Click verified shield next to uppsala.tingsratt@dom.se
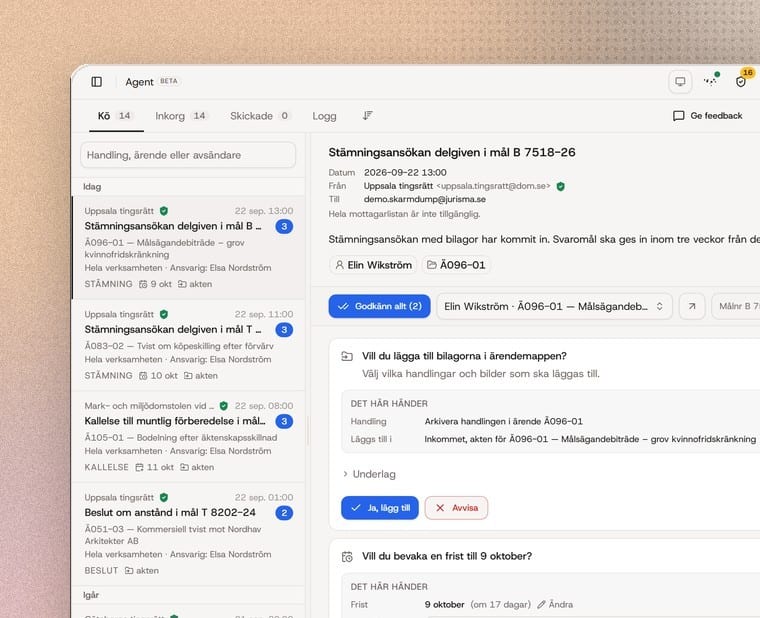 click(561, 186)
